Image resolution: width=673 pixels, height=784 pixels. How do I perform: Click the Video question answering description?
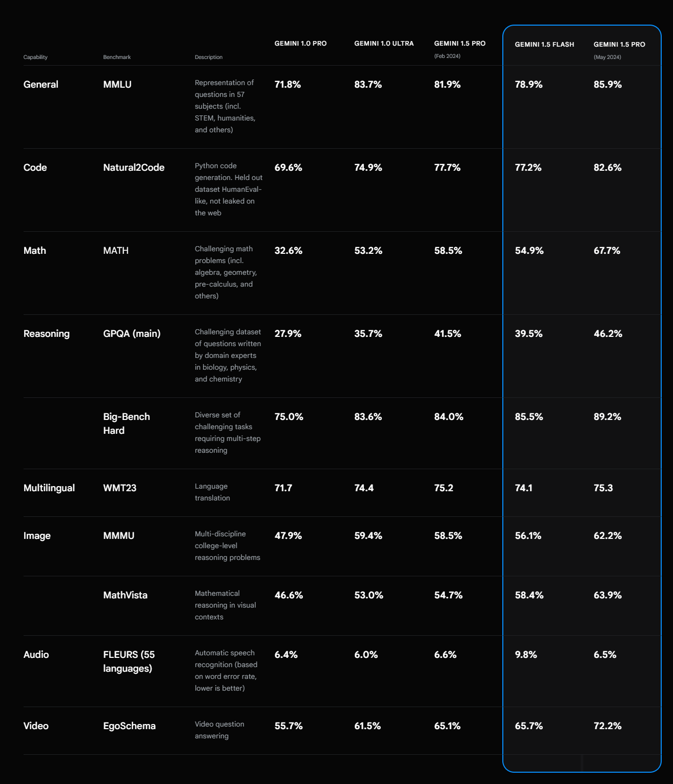click(219, 730)
